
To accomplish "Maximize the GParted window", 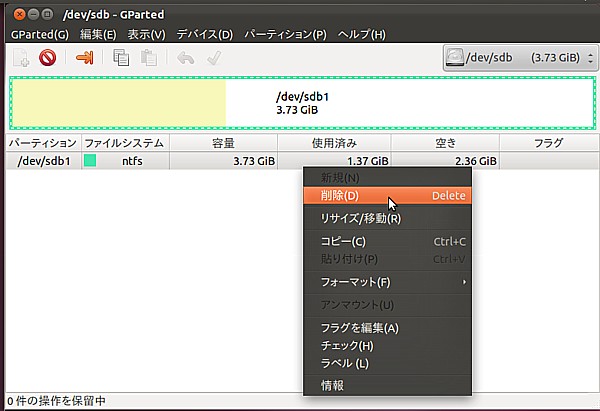I will 47,15.
